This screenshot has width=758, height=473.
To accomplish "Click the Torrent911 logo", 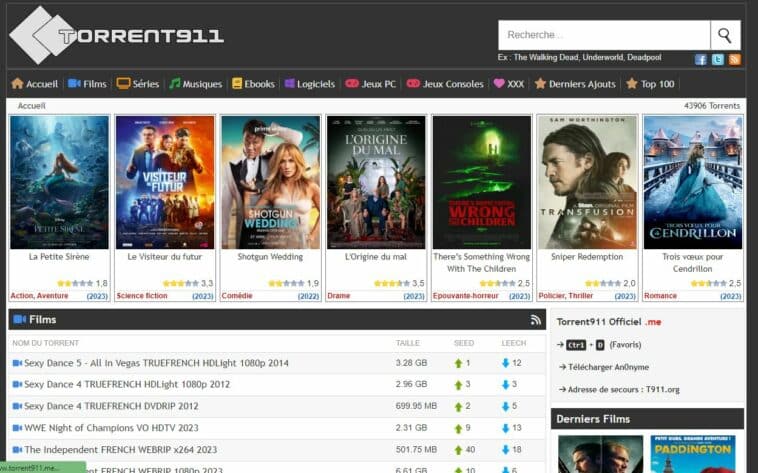I will click(x=117, y=35).
